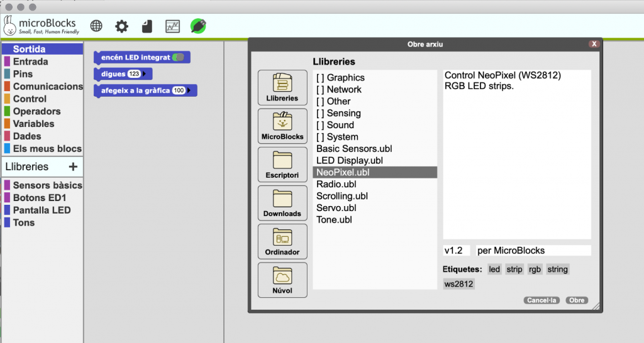Select the Sortida category
644x343 pixels.
point(42,49)
